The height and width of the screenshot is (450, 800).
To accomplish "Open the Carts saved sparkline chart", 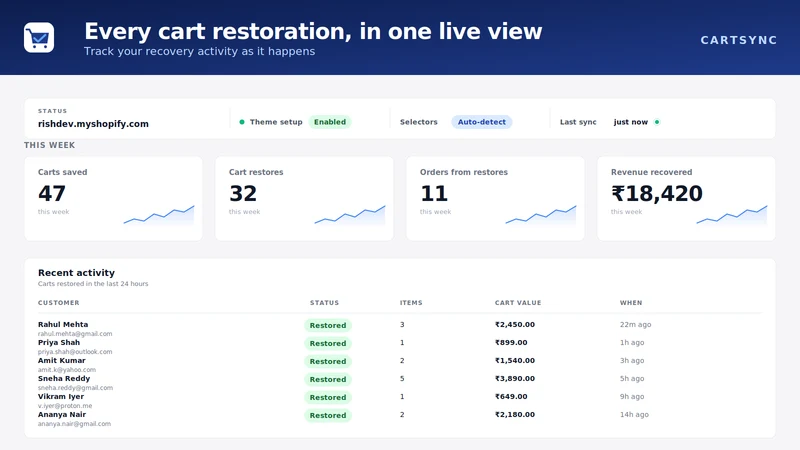I will (159, 215).
